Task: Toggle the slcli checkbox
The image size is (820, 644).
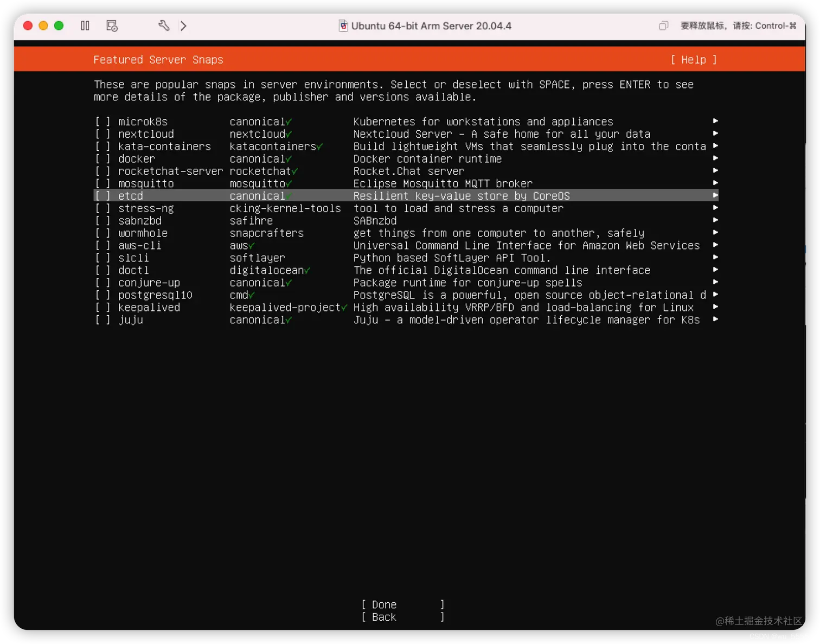Action: [x=102, y=258]
